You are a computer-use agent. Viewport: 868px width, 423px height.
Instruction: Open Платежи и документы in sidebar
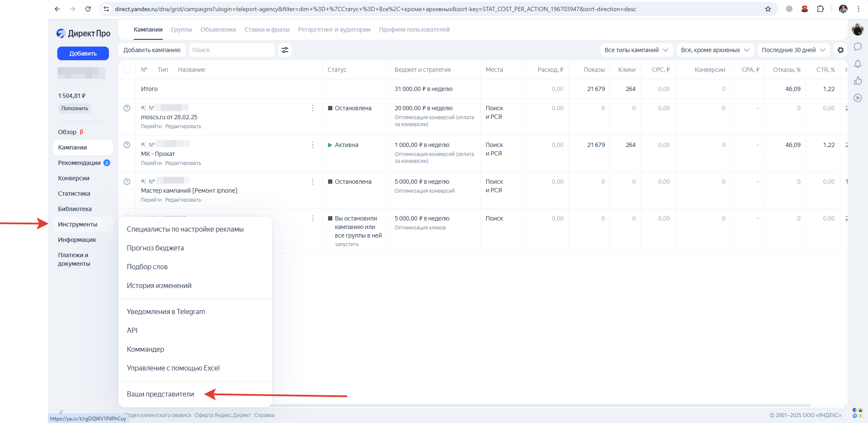tap(74, 259)
